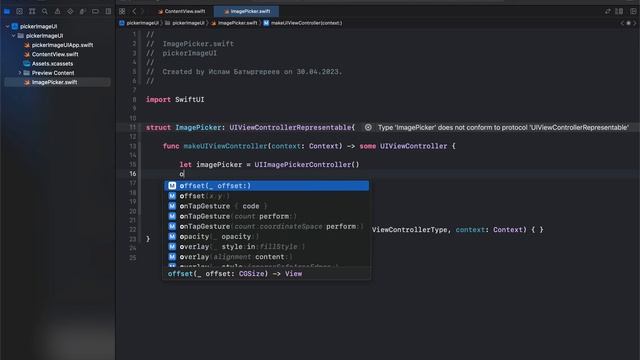
Task: Select the ImagePicker.swift tab
Action: tap(247, 11)
